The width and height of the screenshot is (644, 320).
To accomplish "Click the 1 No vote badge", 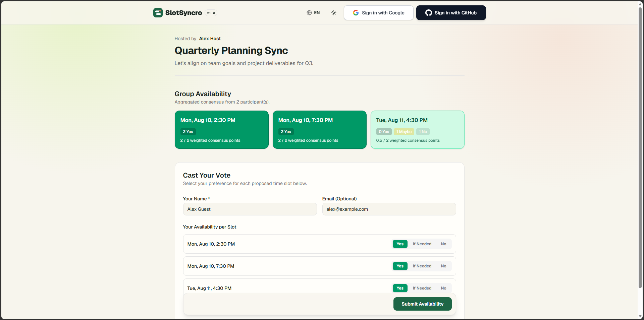I will (x=423, y=132).
